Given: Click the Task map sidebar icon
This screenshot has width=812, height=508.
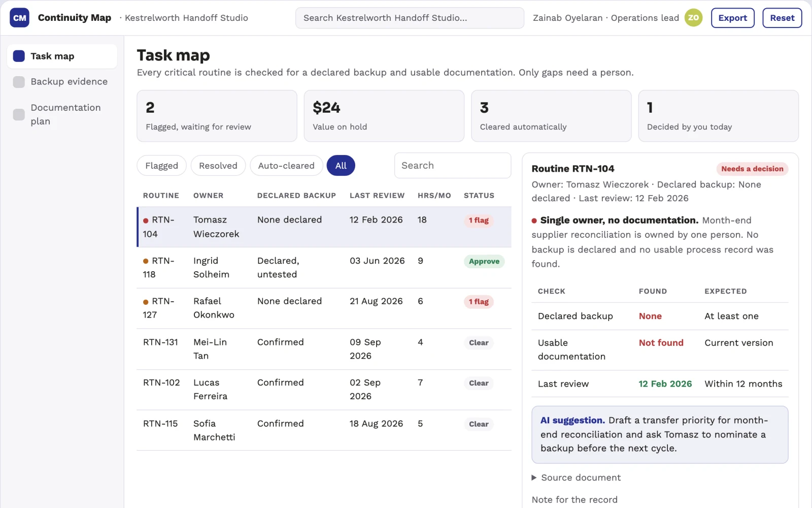Looking at the screenshot, I should (x=19, y=56).
